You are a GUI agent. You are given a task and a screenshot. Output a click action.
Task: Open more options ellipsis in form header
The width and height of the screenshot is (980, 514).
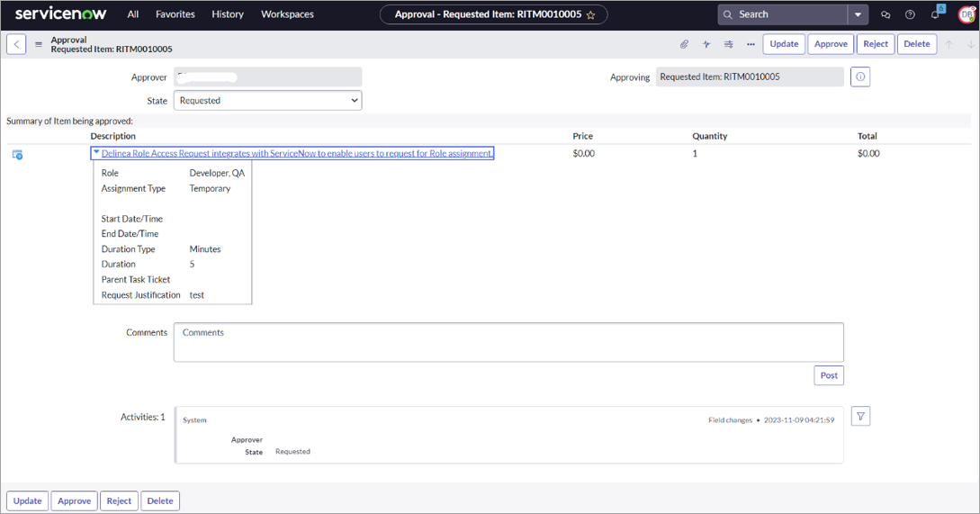tap(751, 44)
